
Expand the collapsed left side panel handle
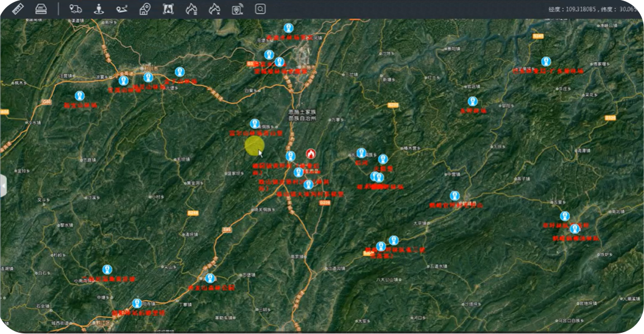(x=3, y=185)
